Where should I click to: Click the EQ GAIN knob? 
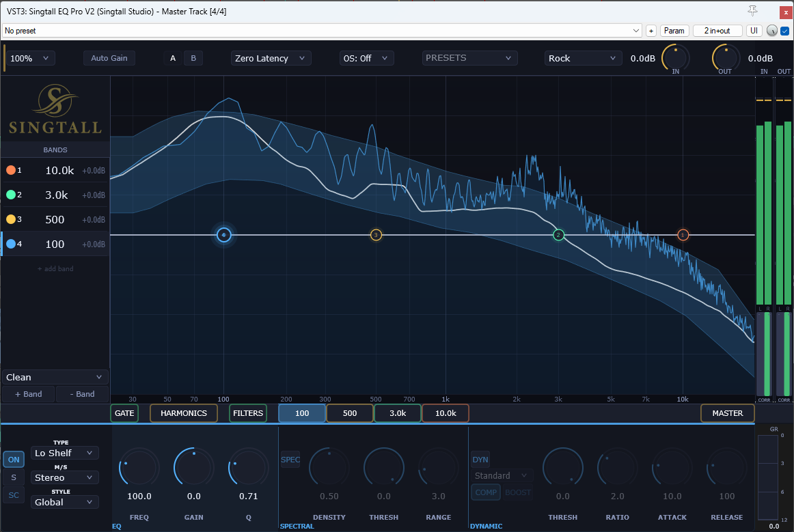click(194, 468)
